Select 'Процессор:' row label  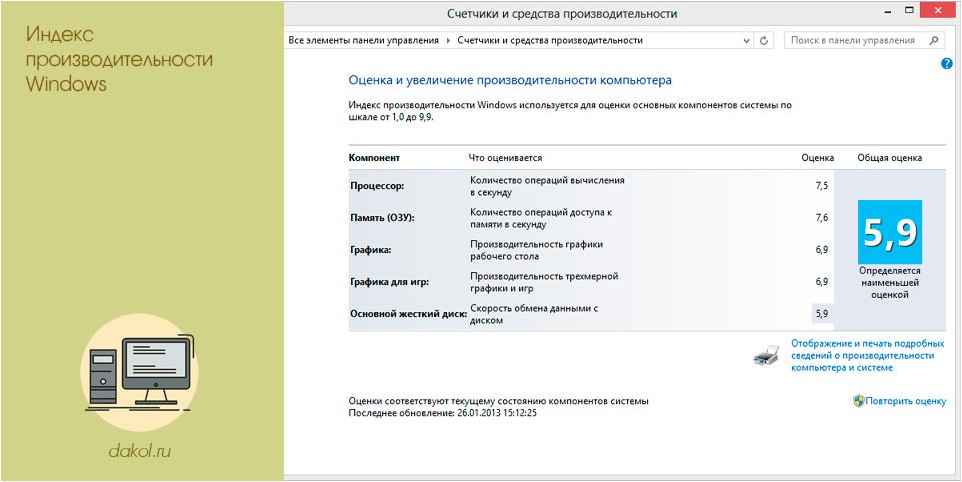(377, 186)
